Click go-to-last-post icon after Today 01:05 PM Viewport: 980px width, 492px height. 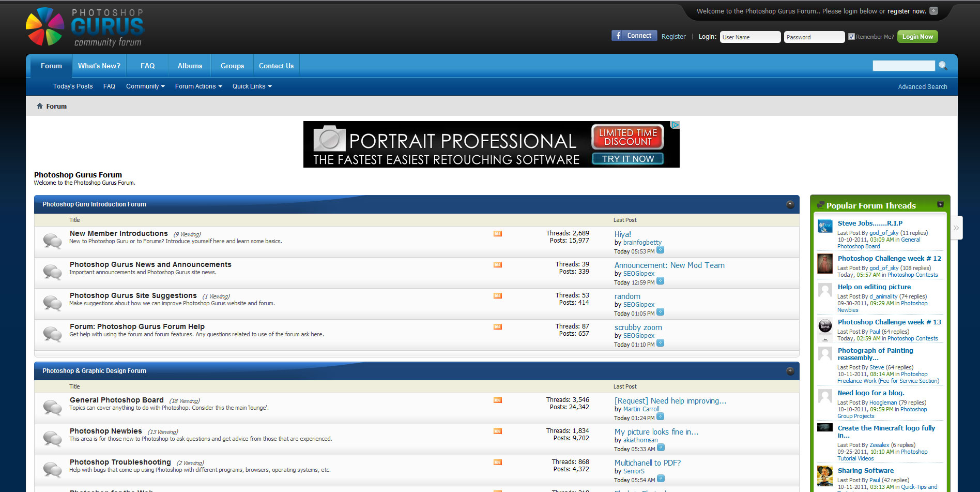(660, 312)
